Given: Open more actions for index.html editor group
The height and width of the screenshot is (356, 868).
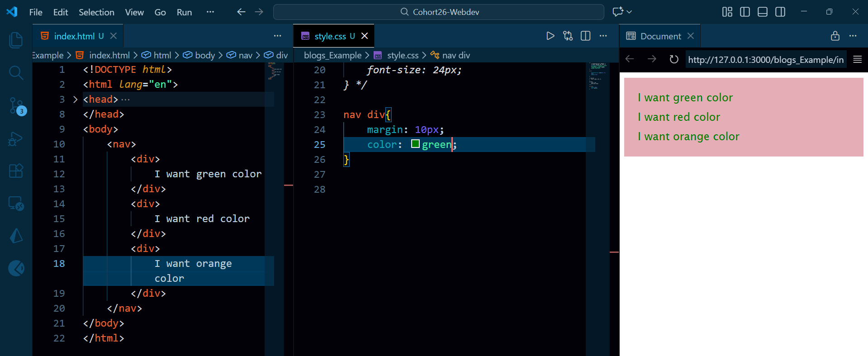Looking at the screenshot, I should [x=277, y=36].
